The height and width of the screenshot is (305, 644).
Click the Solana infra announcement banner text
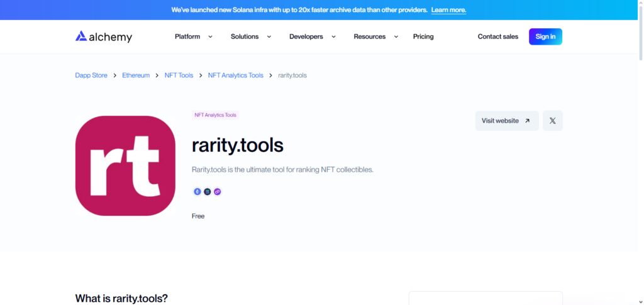(x=299, y=10)
